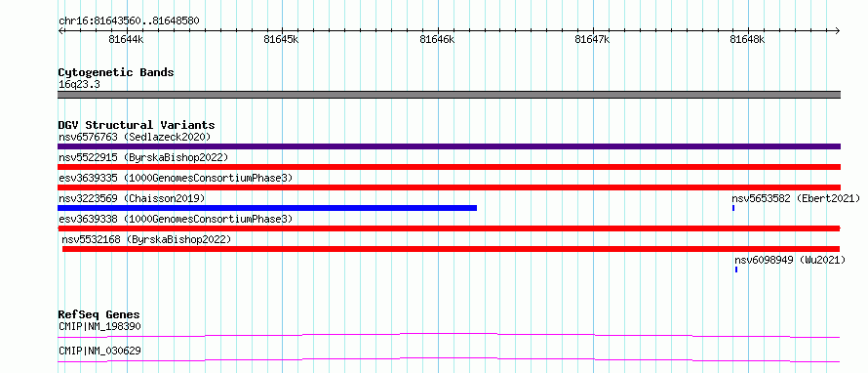This screenshot has width=868, height=373.
Task: Open the Cytogenetic Bands track heading
Action: click(x=116, y=72)
